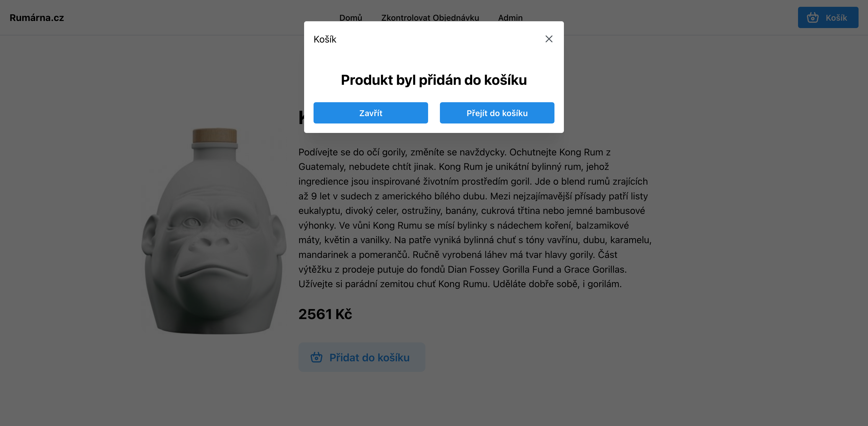Close the Košík dialog with the X icon
The width and height of the screenshot is (868, 426).
[x=549, y=39]
